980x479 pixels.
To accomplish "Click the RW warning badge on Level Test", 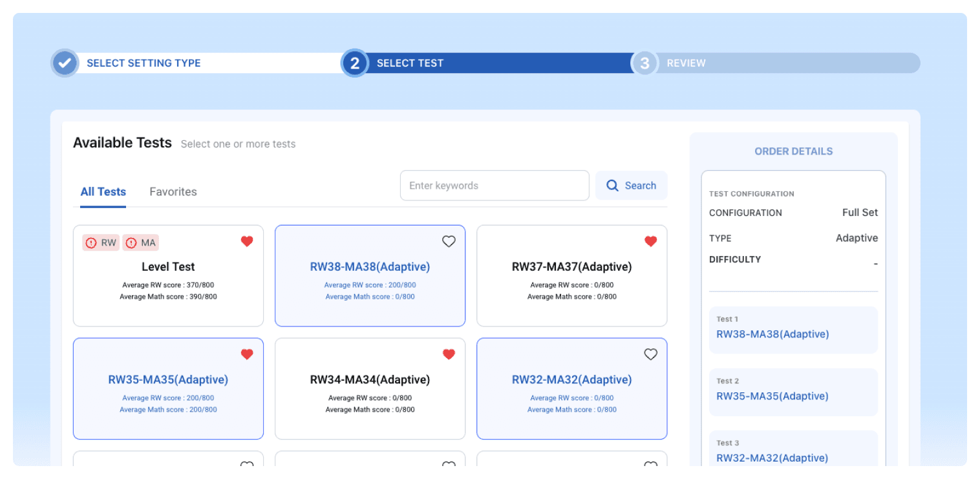I will (100, 242).
